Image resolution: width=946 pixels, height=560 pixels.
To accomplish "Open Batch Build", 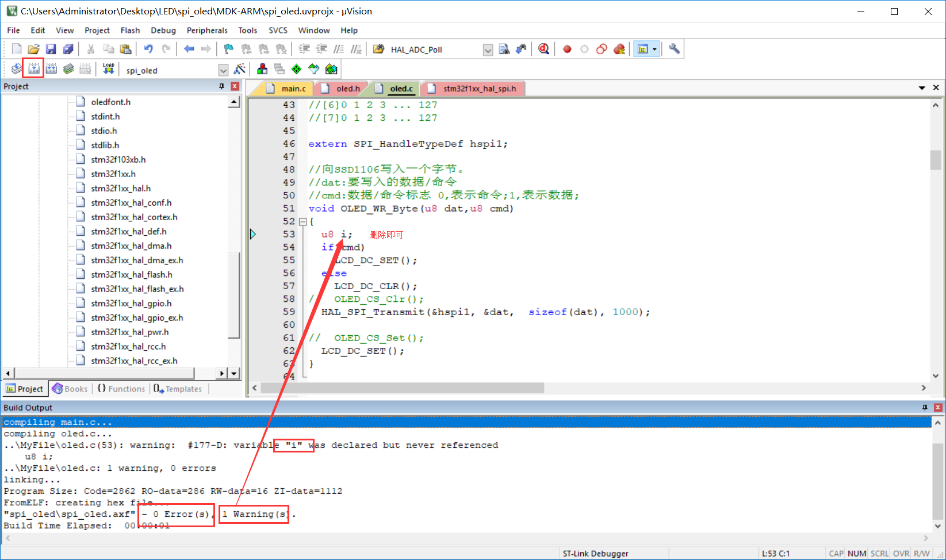I will coord(68,70).
